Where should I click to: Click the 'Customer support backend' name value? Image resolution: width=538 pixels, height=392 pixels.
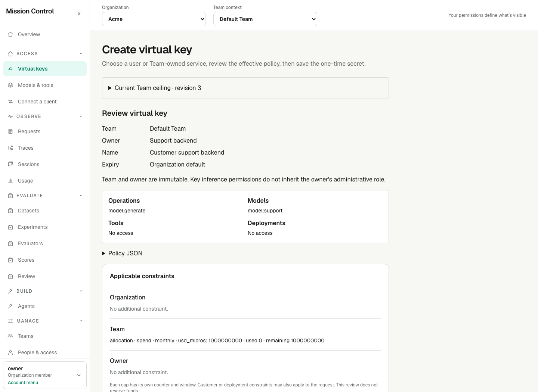coord(187,152)
